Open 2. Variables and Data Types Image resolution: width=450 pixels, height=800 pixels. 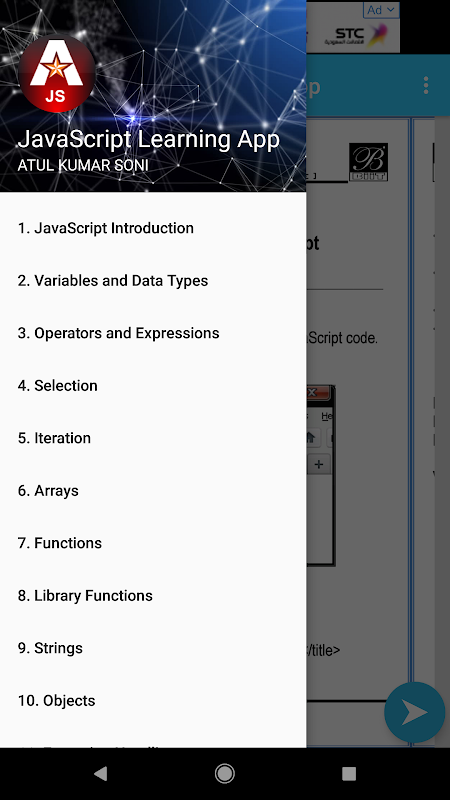click(x=153, y=281)
